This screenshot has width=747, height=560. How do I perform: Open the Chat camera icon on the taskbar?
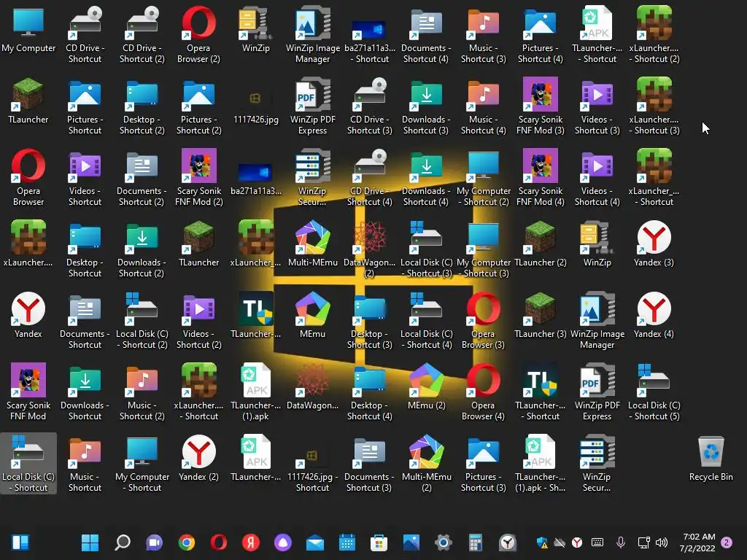pos(155,542)
